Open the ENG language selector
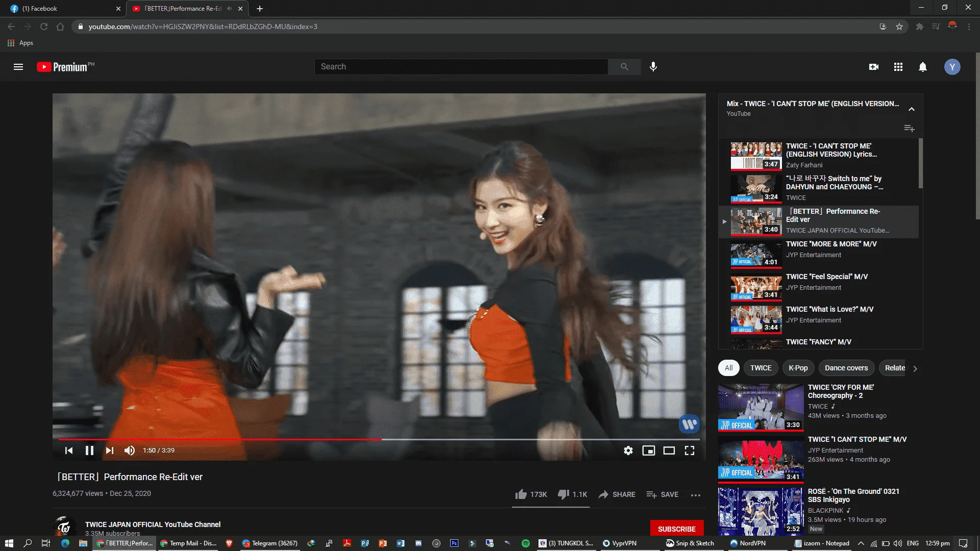This screenshot has width=980, height=551. tap(913, 543)
